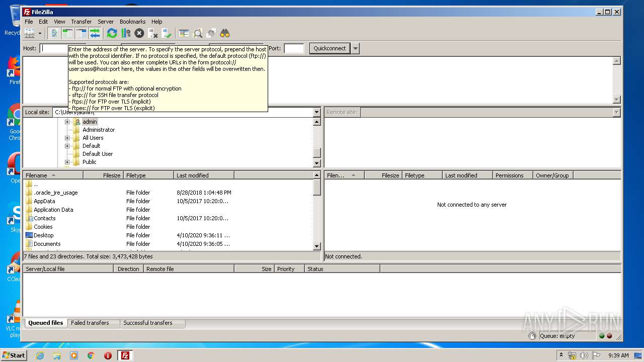
Task: Reconnect to the last used server
Action: coord(167,33)
